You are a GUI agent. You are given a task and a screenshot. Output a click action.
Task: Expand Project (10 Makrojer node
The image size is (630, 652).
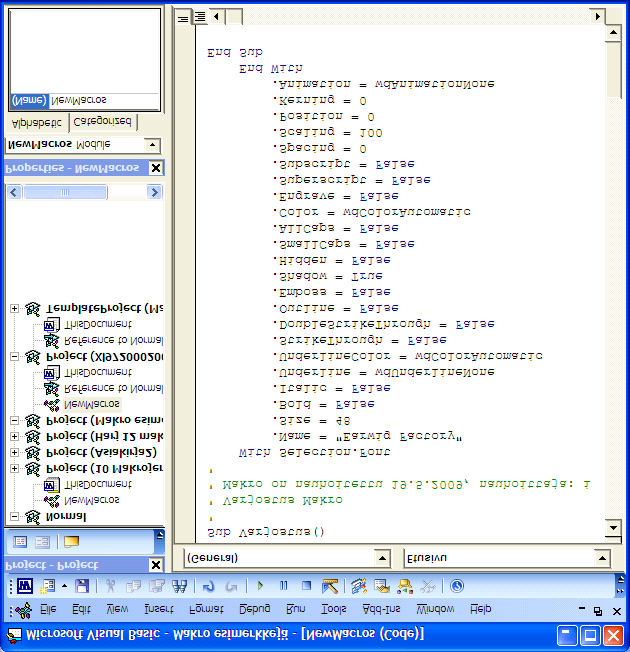[14, 468]
